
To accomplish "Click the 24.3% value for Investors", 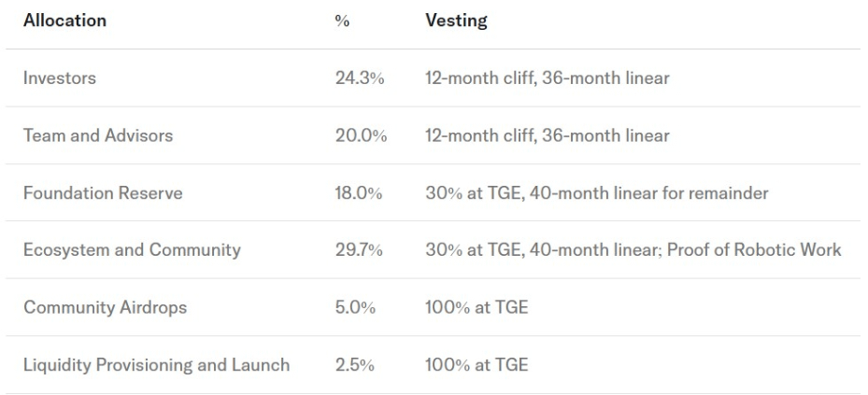I will 360,78.
